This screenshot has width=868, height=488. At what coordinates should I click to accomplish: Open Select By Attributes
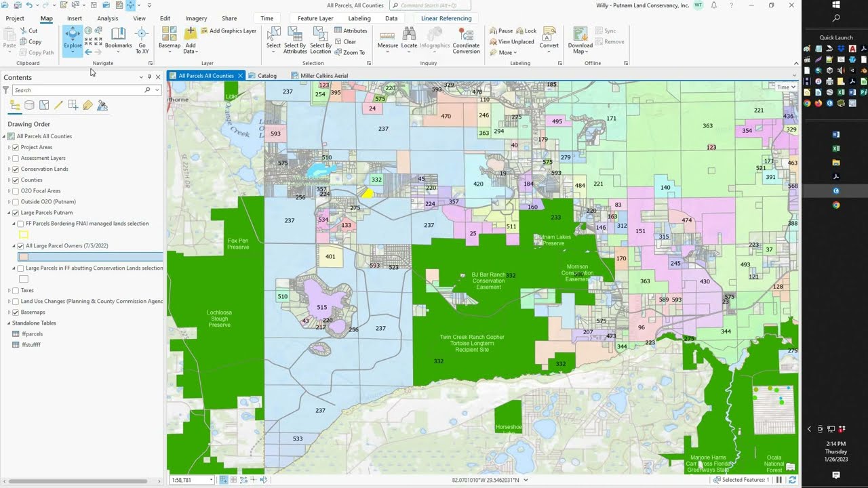(295, 41)
